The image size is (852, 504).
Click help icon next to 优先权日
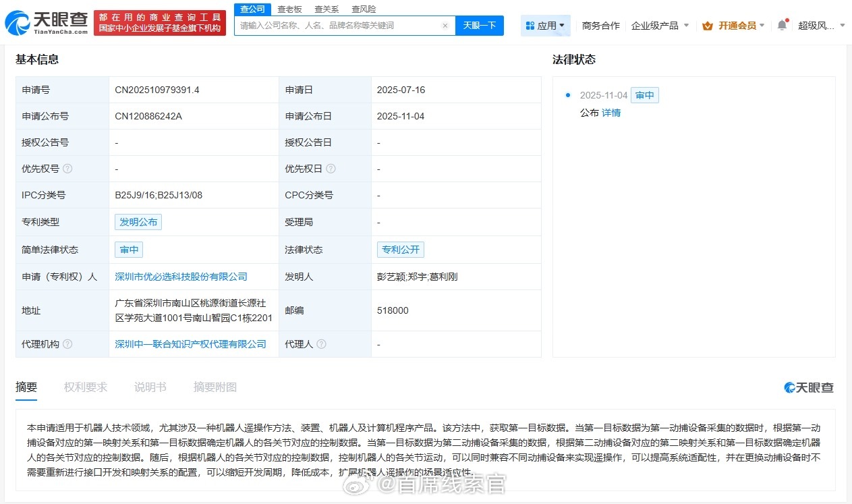coord(331,169)
